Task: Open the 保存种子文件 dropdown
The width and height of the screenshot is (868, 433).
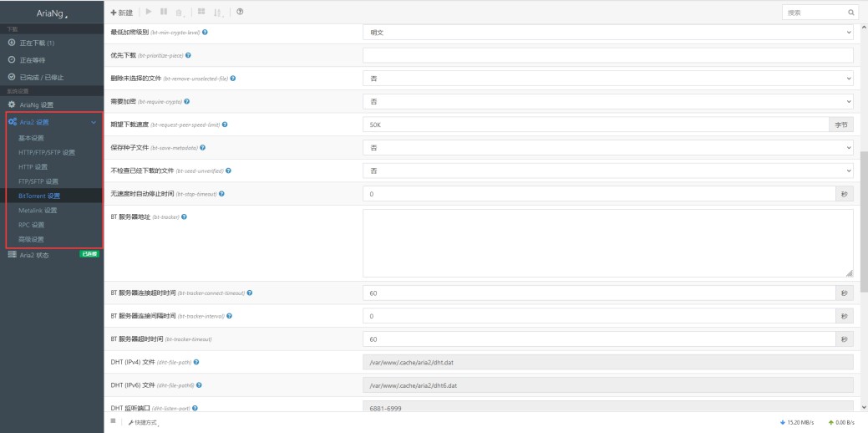Action: tap(607, 147)
